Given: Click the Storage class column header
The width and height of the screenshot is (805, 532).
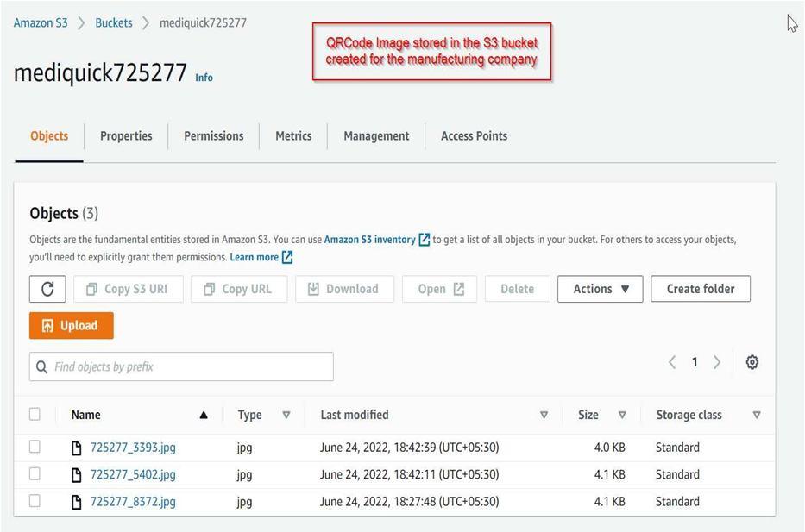Looking at the screenshot, I should [689, 415].
